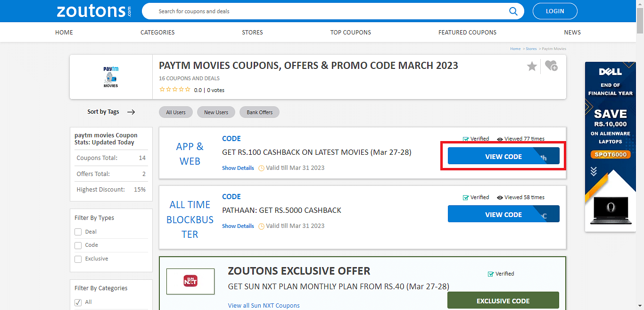The image size is (644, 310).
Task: Click the clock icon on Rs.100 cashback coupon
Action: click(x=262, y=168)
